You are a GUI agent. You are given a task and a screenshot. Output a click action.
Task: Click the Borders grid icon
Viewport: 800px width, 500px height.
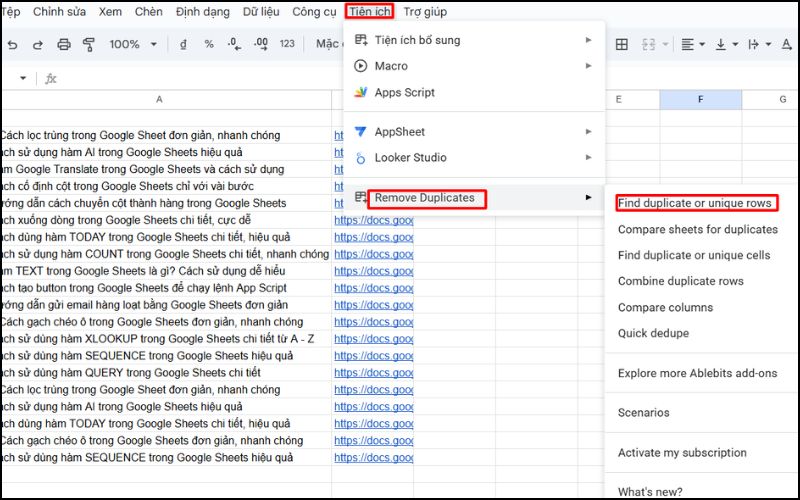pyautogui.click(x=621, y=44)
